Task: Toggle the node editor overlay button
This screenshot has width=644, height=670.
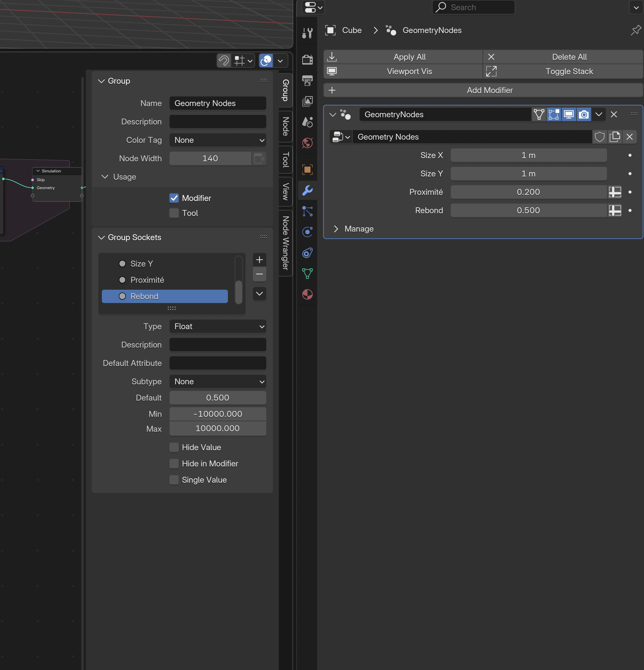Action: coord(266,61)
